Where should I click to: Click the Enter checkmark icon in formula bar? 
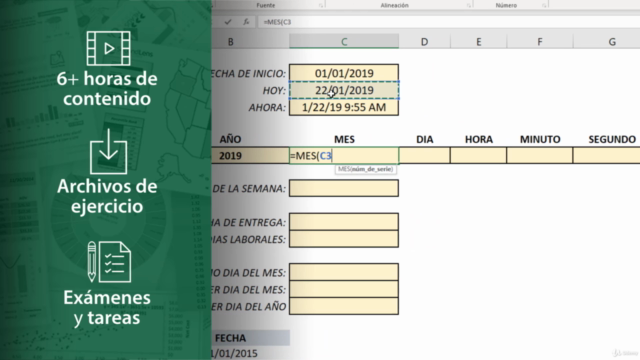click(228, 22)
